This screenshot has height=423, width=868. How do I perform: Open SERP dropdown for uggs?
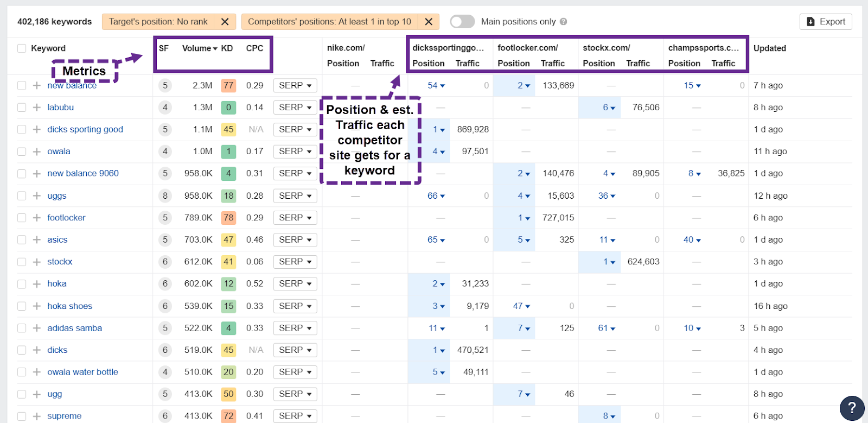(x=295, y=195)
